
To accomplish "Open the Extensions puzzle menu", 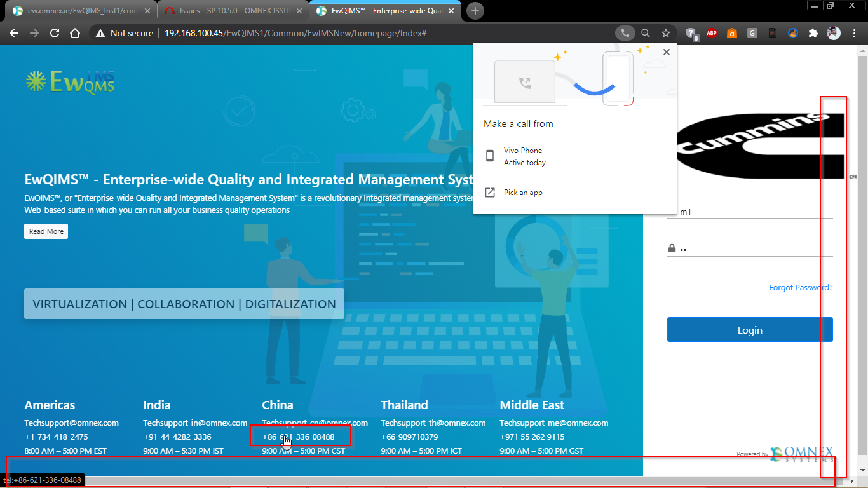I will (813, 33).
